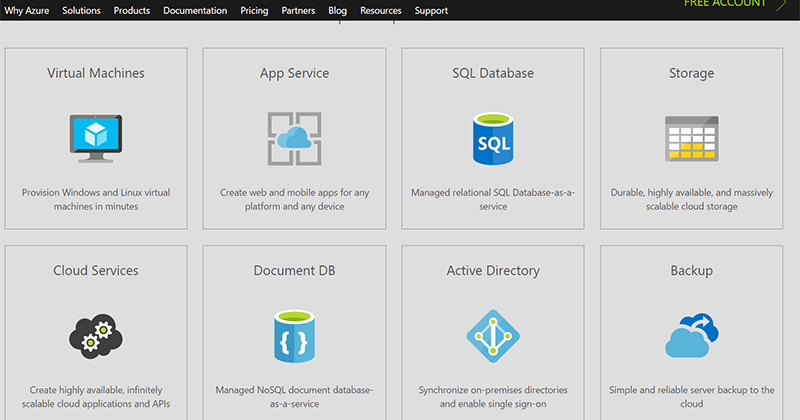Open the Pricing page

coord(254,10)
